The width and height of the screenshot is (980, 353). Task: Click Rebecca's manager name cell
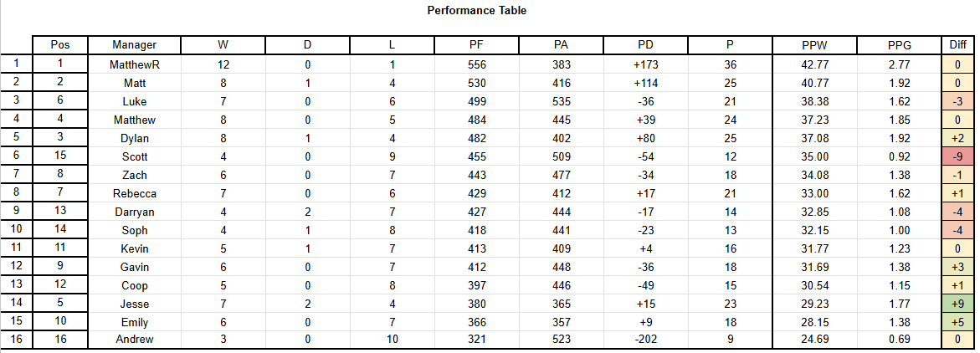(135, 193)
